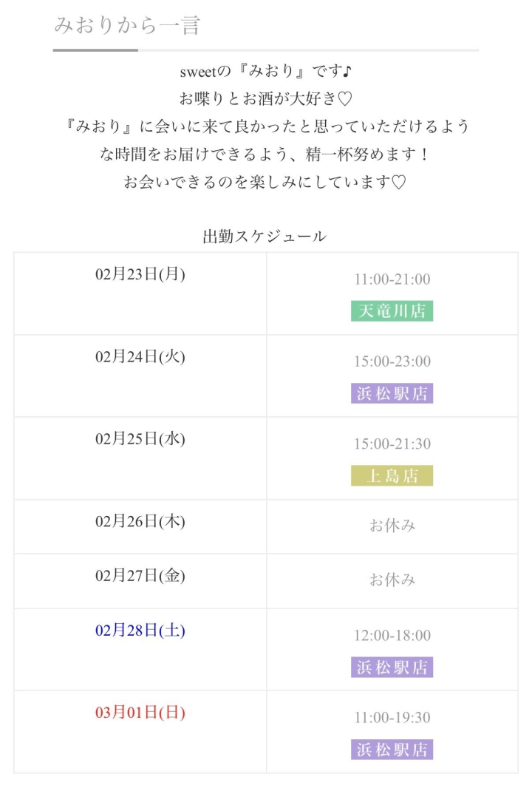Image resolution: width=532 pixels, height=791 pixels.
Task: Choose the 02月26日(木) date cell
Action: [x=140, y=521]
